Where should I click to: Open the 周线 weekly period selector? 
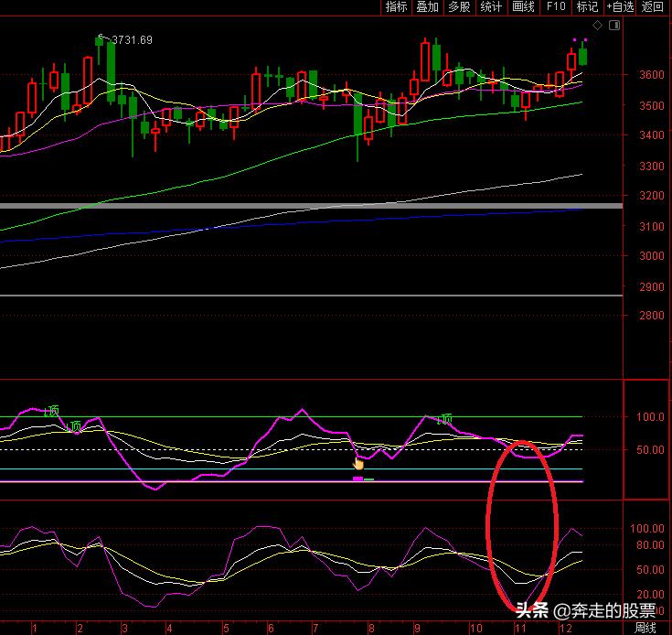[x=645, y=628]
